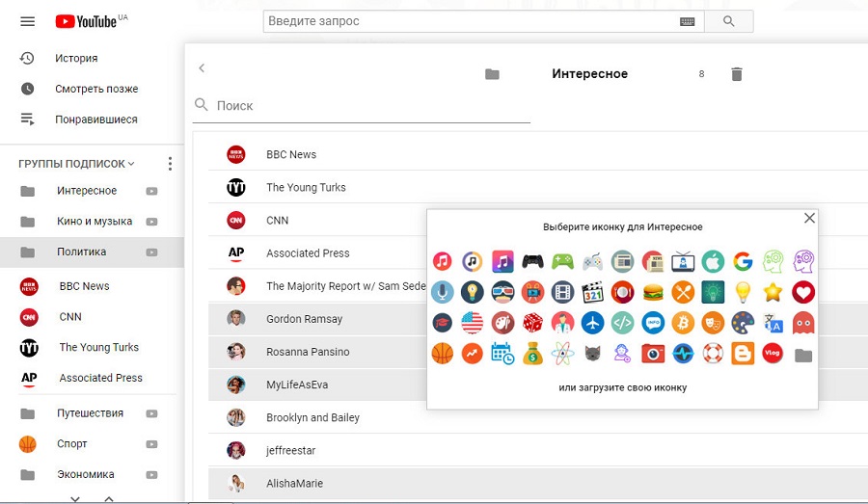868x504 pixels.
Task: Open the YouTube hamburger menu
Action: 28,21
